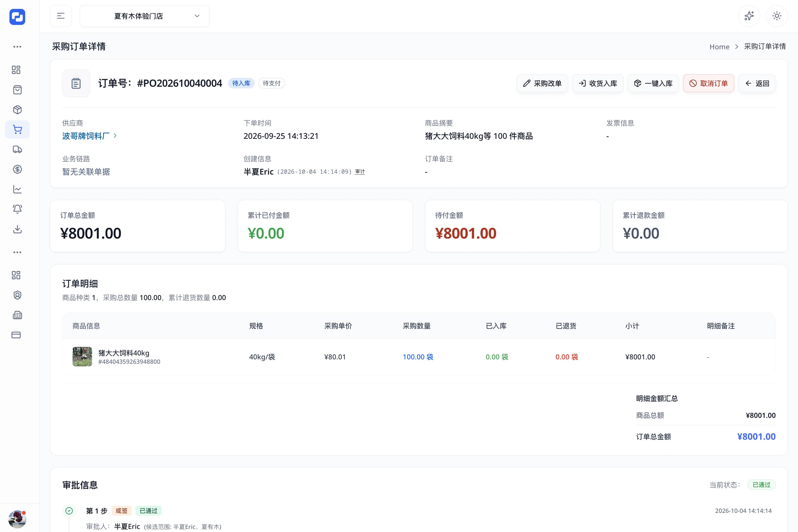Open the credit card sidebar icon
This screenshot has height=532, width=798.
16,335
